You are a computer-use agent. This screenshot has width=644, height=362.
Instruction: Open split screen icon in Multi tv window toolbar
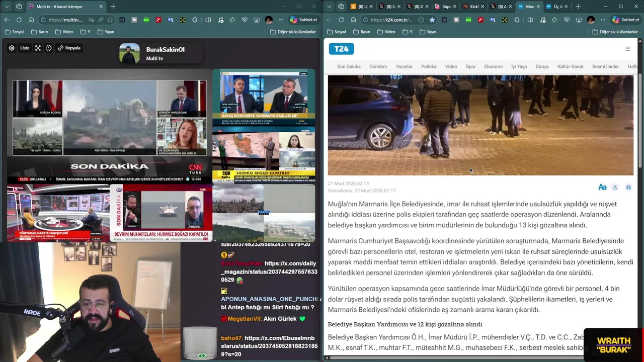pos(208,20)
